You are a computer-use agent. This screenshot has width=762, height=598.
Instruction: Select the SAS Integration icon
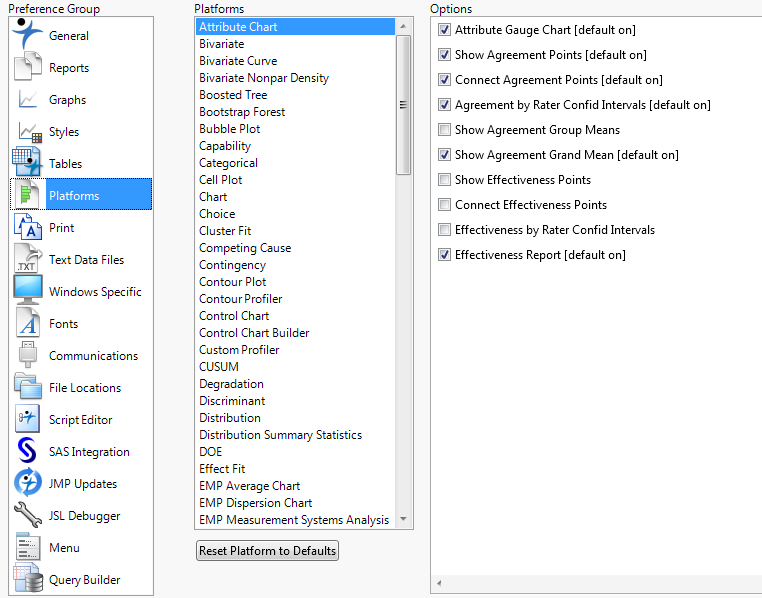click(x=27, y=450)
